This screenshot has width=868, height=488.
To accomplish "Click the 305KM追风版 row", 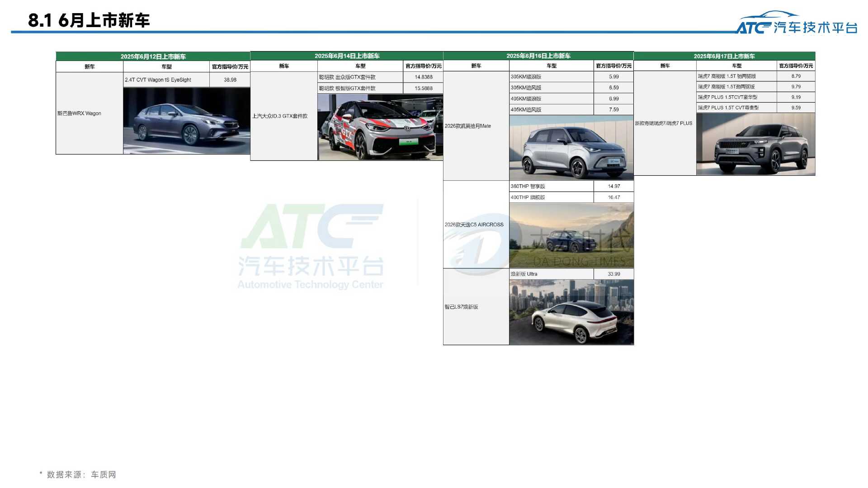I will pyautogui.click(x=552, y=88).
